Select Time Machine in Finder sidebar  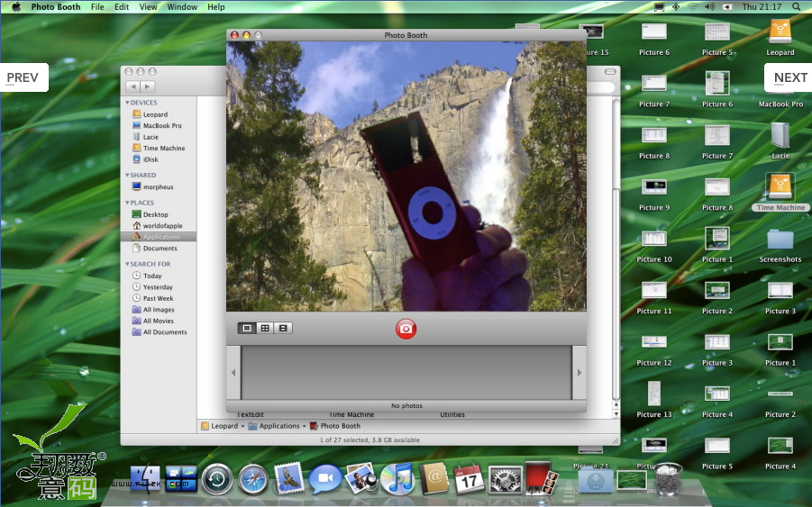tap(163, 149)
